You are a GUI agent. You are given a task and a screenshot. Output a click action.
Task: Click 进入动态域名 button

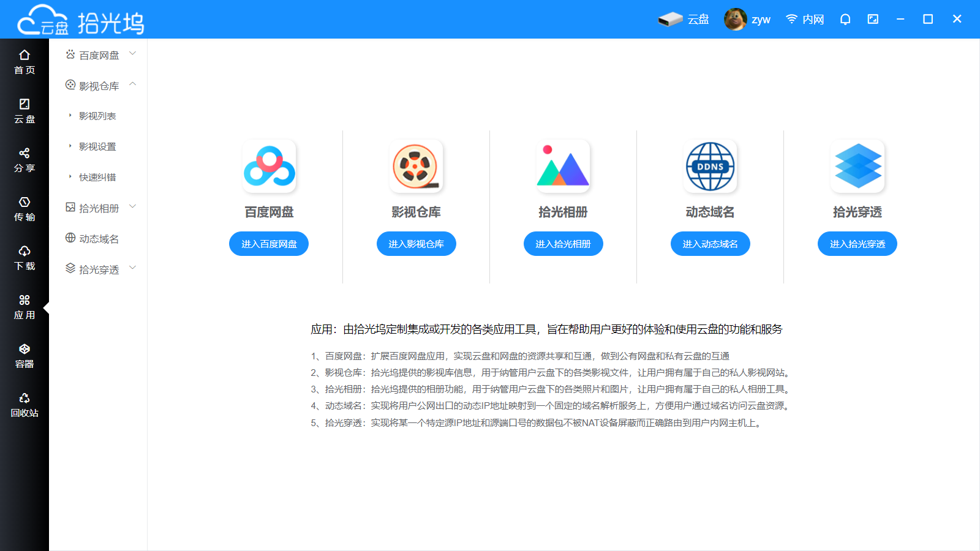pos(710,244)
